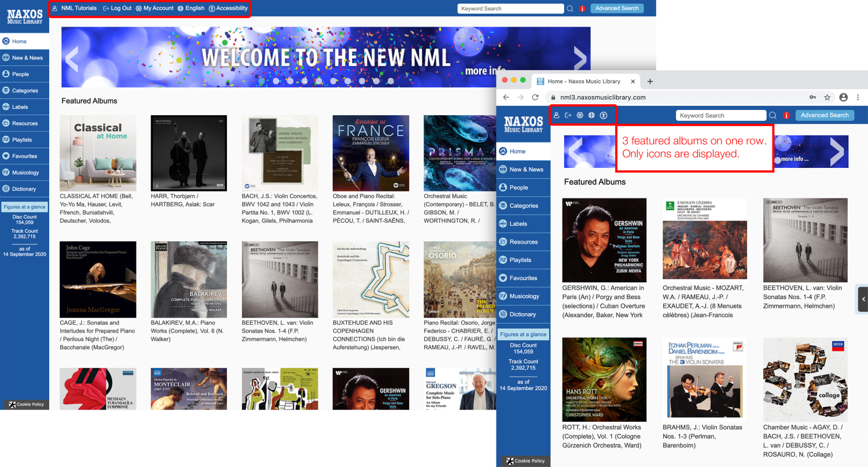Open a new browser tab with plus
868x467 pixels.
[650, 82]
